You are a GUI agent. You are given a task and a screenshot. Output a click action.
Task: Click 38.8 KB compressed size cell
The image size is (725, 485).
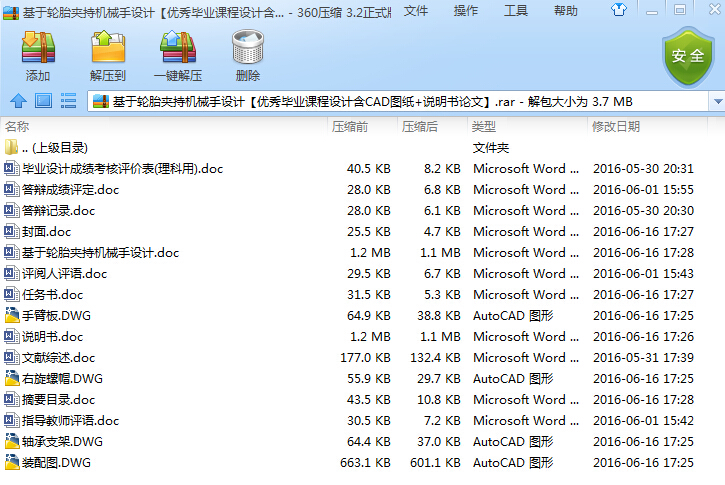point(439,315)
